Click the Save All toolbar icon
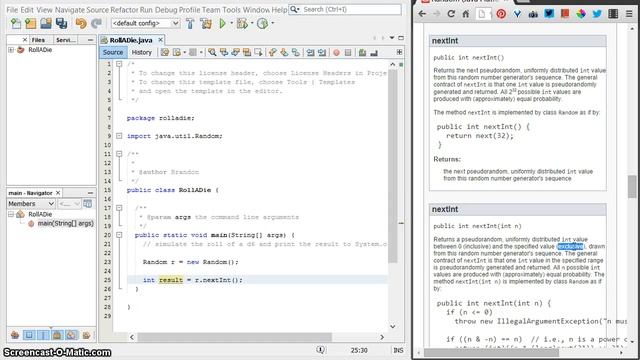The height and width of the screenshot is (360, 640). 62,24
